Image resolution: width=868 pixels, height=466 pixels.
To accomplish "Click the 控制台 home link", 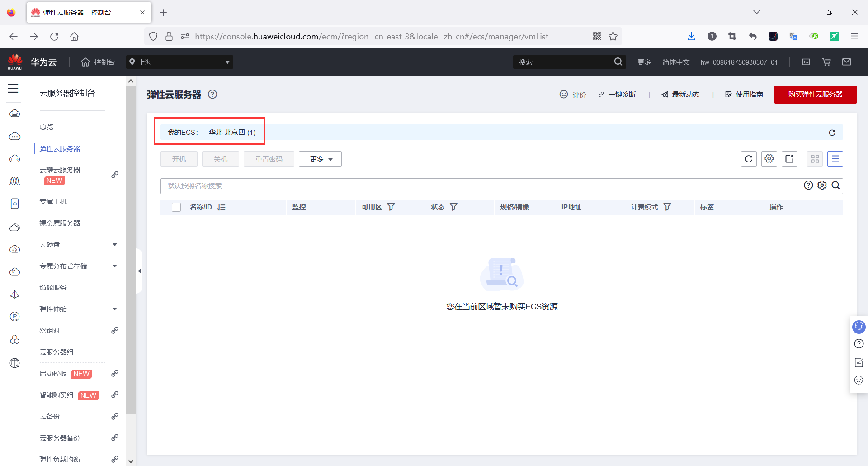I will [98, 62].
